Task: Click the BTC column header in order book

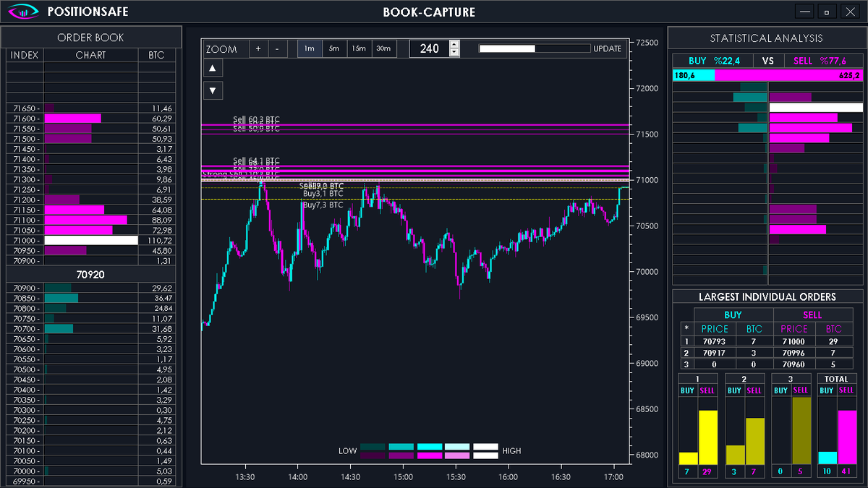Action: pyautogui.click(x=156, y=55)
